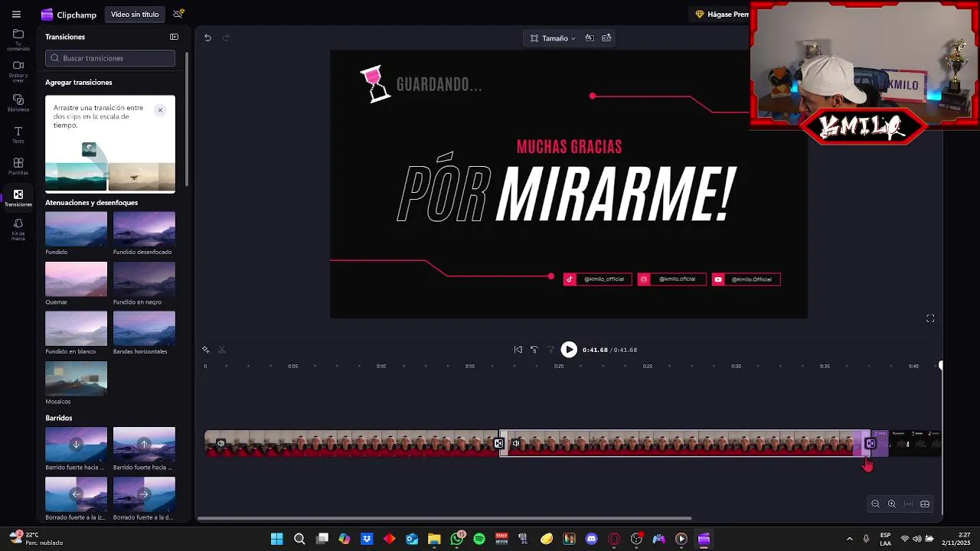Open Tu contenido in the sidebar
Image resolution: width=980 pixels, height=551 pixels.
coord(18,40)
